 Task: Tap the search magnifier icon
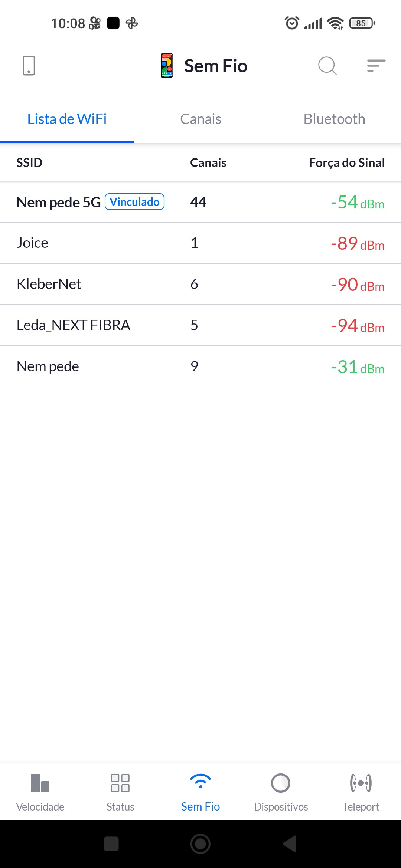(327, 66)
